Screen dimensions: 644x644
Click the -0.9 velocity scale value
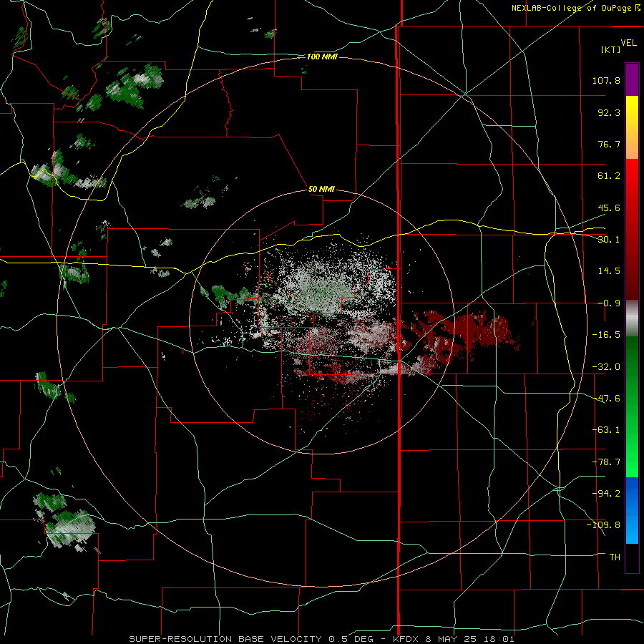609,303
